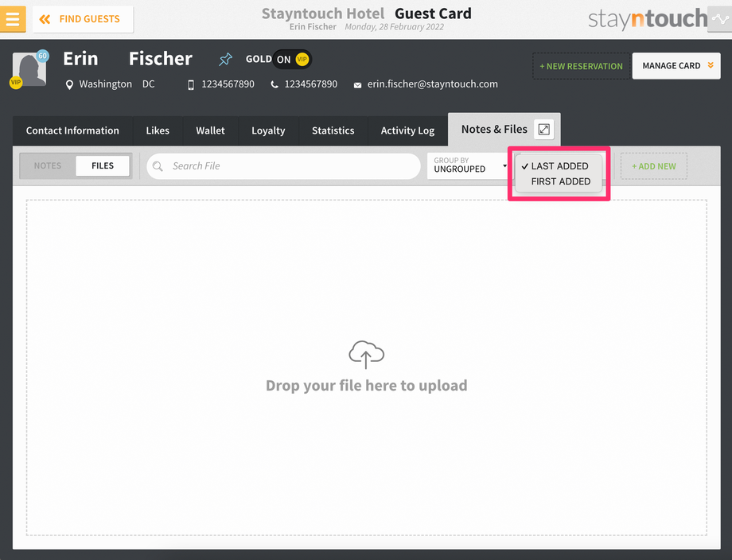Click the blue pushpin icon
The height and width of the screenshot is (560, 732).
[225, 60]
